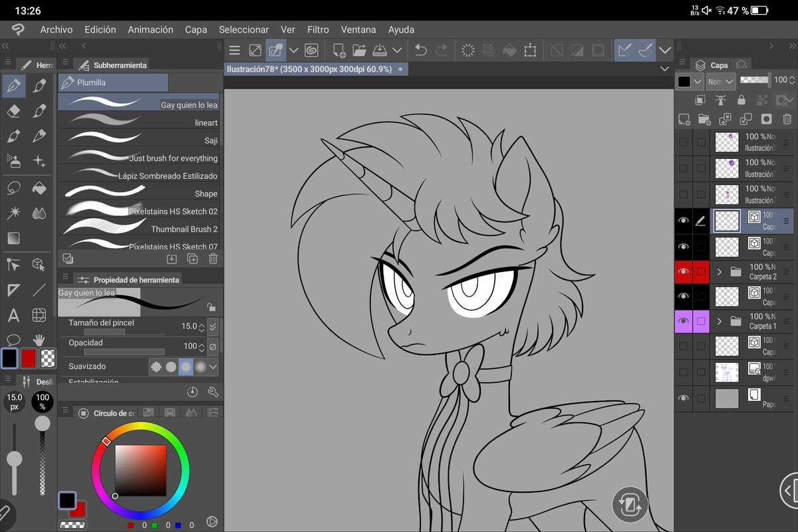Choose the Decoration sparkle tool

[x=39, y=161]
